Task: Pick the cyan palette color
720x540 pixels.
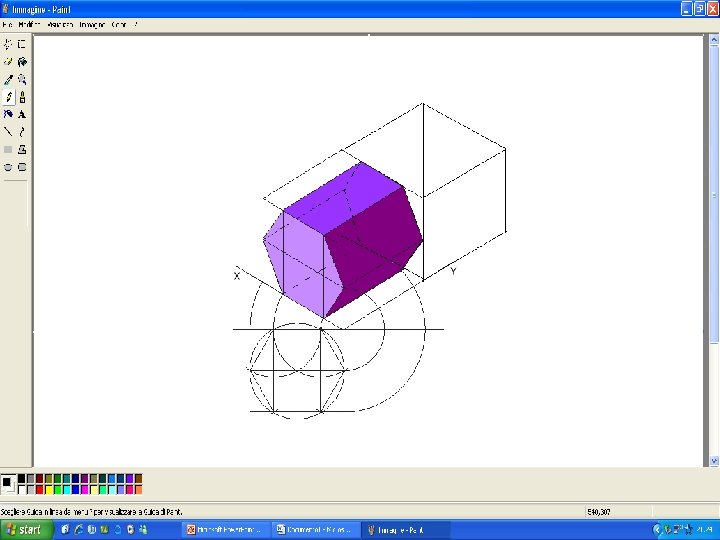Action: [67, 490]
